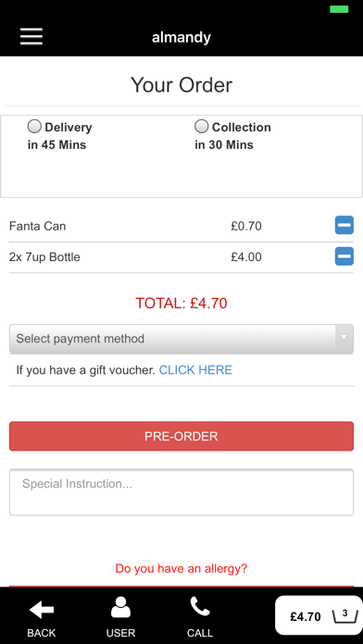Open the hamburger menu
The height and width of the screenshot is (644, 363).
click(31, 37)
